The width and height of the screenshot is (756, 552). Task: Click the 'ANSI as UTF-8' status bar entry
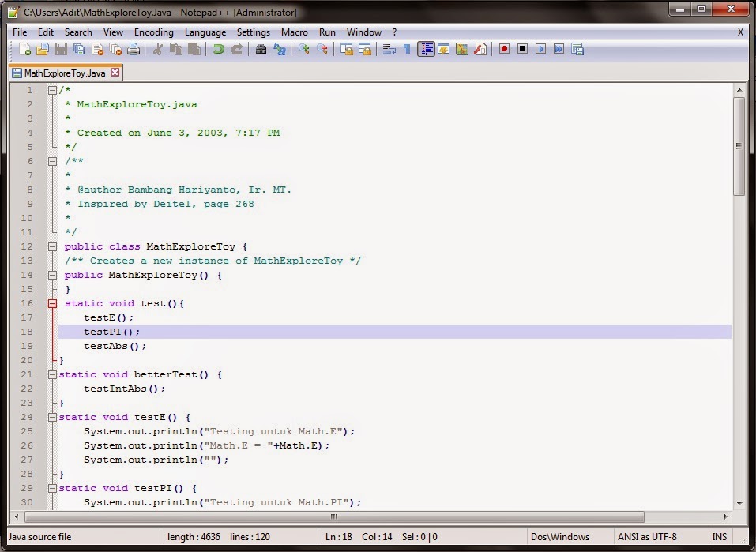(647, 536)
